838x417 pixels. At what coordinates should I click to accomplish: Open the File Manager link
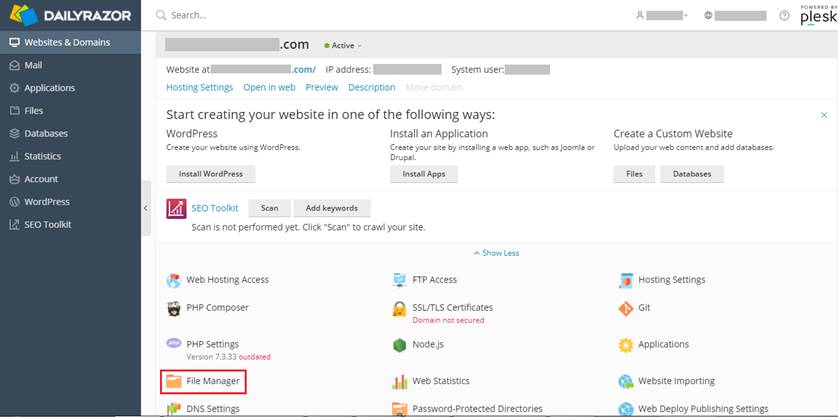point(213,381)
